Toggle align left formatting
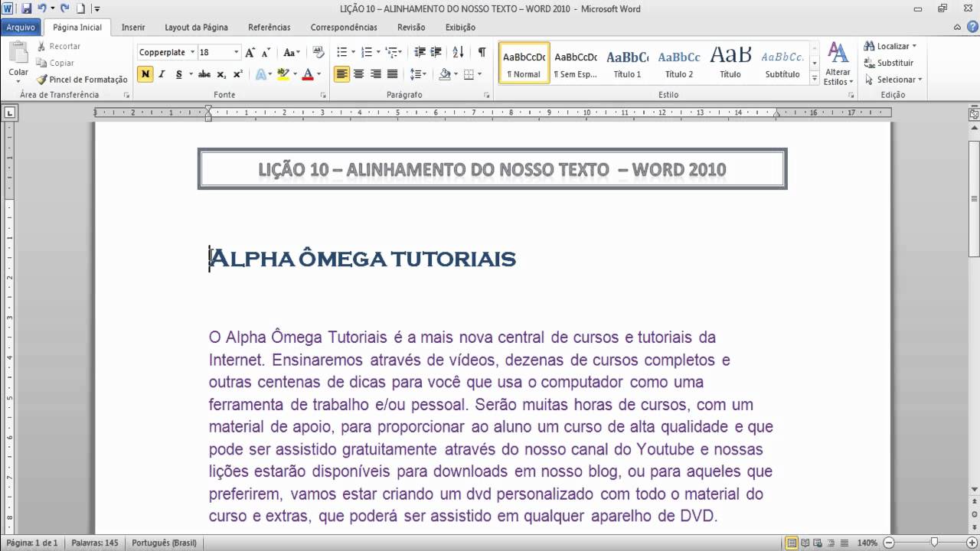Image resolution: width=980 pixels, height=551 pixels. pos(341,74)
